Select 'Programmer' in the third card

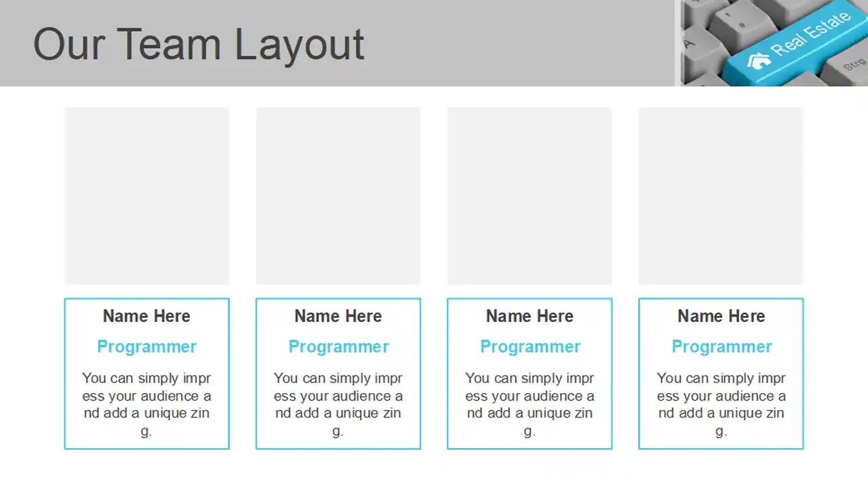[x=530, y=347]
